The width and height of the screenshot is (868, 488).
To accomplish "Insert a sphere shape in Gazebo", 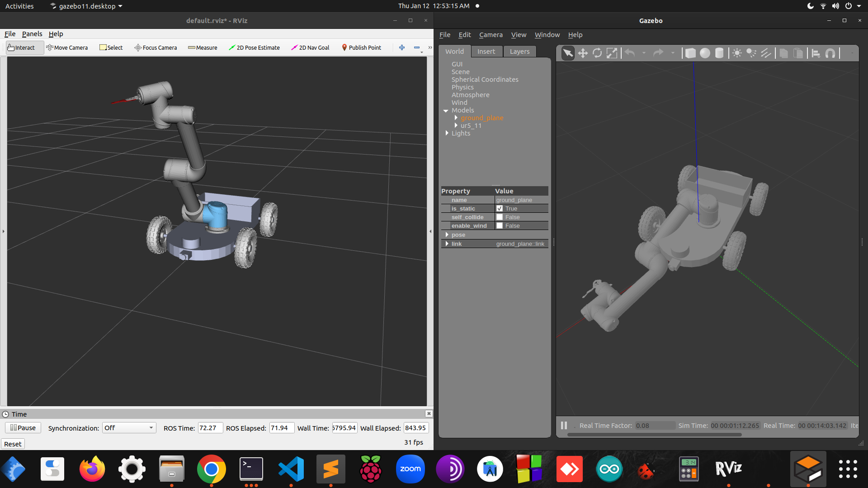I will (705, 53).
